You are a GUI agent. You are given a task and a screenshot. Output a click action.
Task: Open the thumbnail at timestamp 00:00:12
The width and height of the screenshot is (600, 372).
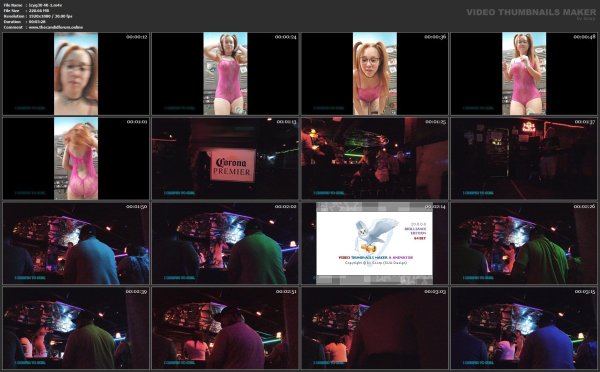(76, 73)
